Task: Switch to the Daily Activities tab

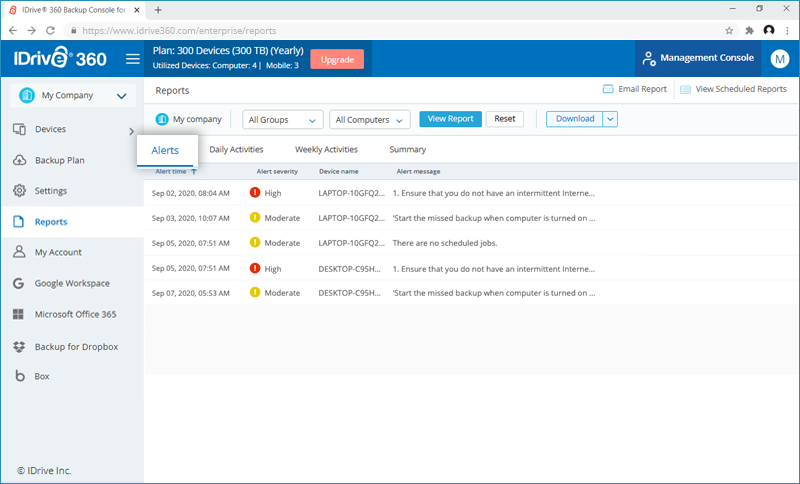Action: pyautogui.click(x=236, y=150)
